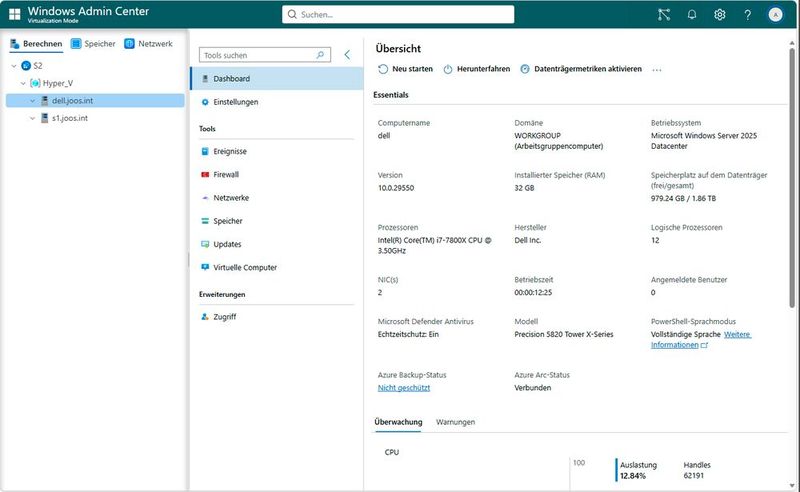The width and height of the screenshot is (800, 492).
Task: Click the Updates icon
Action: pos(205,244)
